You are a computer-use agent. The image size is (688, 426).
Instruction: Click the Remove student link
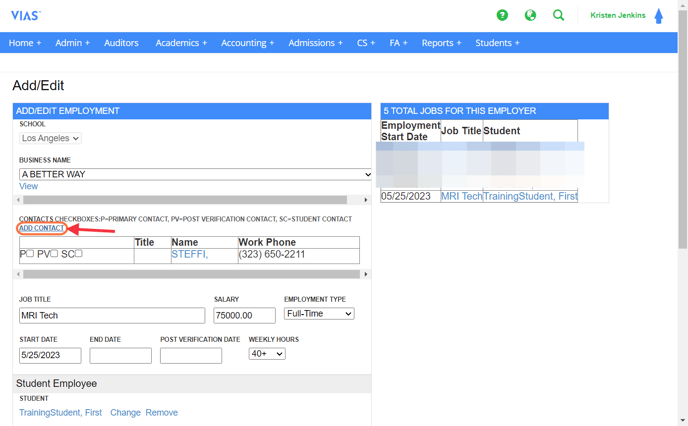click(x=161, y=412)
